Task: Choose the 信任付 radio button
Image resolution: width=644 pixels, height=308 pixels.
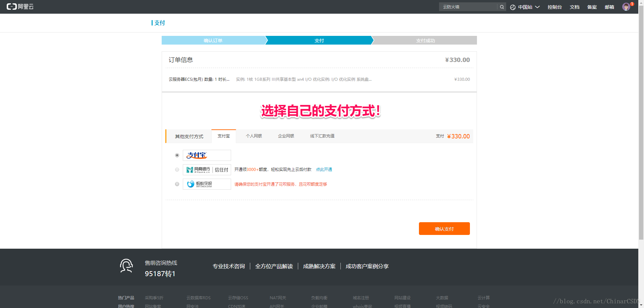Action: click(177, 170)
